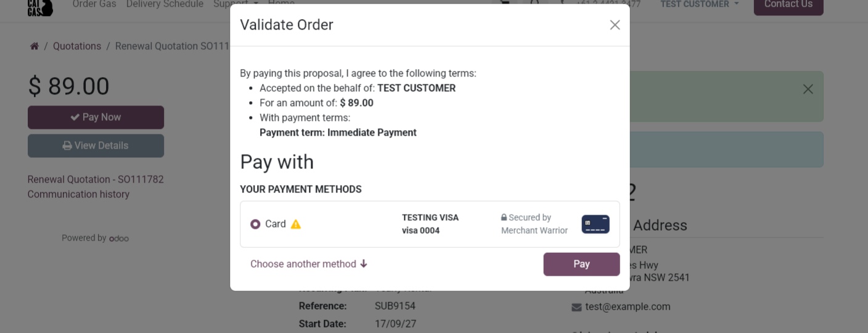This screenshot has width=868, height=333.
Task: Dismiss the green alert with X icon
Action: click(x=808, y=89)
